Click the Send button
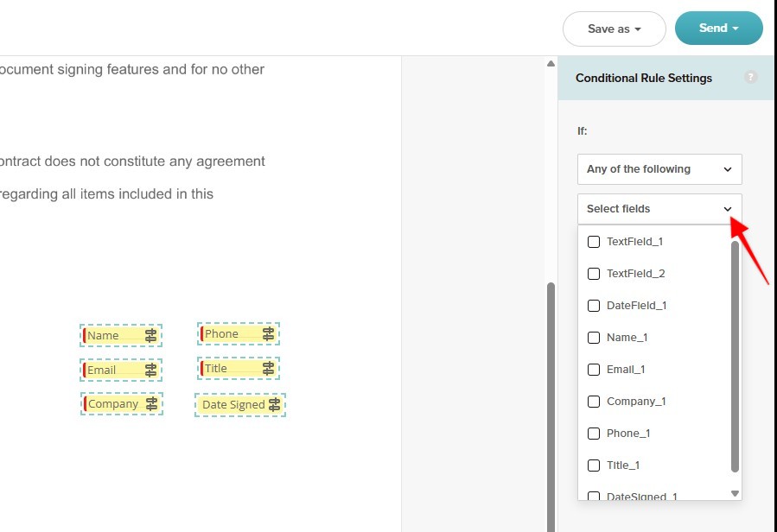The height and width of the screenshot is (532, 777). point(718,28)
